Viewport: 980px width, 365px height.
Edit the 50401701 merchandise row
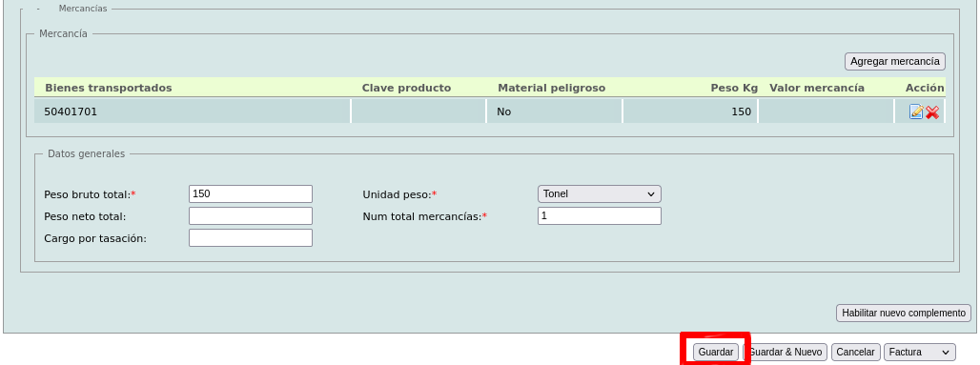[916, 112]
